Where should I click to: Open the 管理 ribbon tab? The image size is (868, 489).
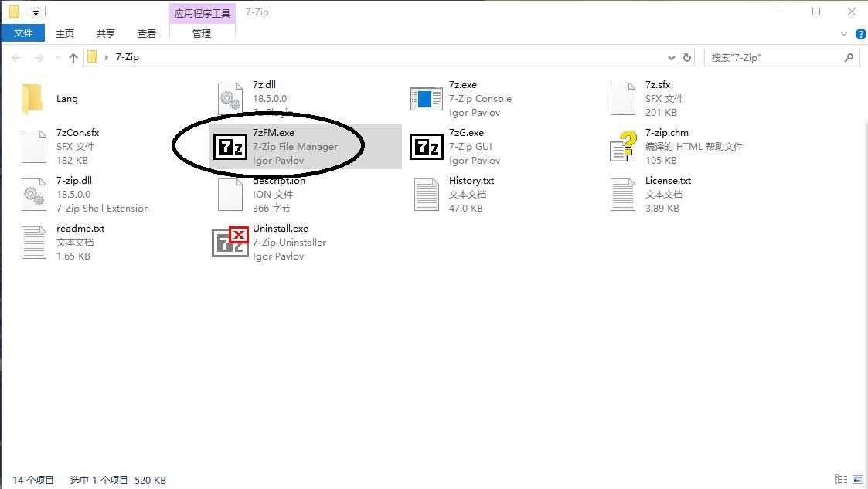pos(202,34)
